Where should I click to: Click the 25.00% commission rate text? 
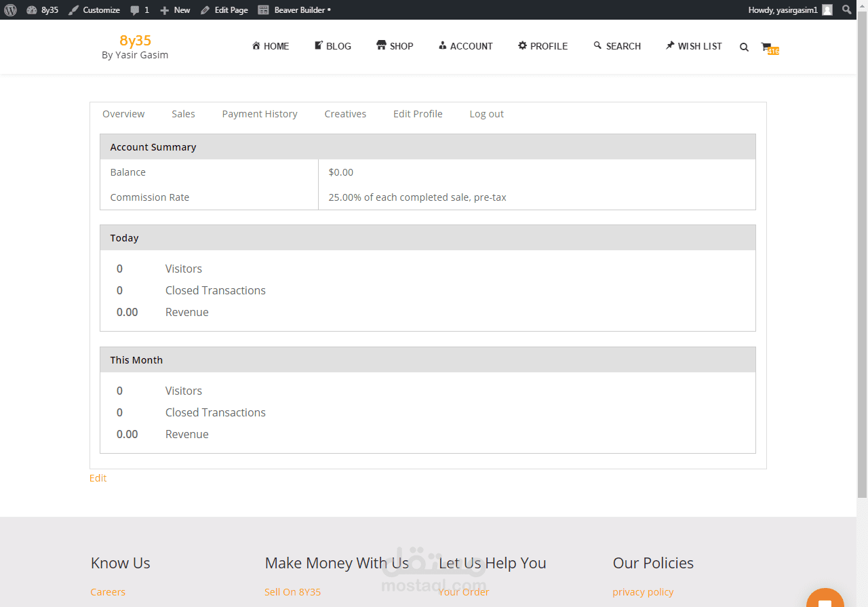coord(418,197)
